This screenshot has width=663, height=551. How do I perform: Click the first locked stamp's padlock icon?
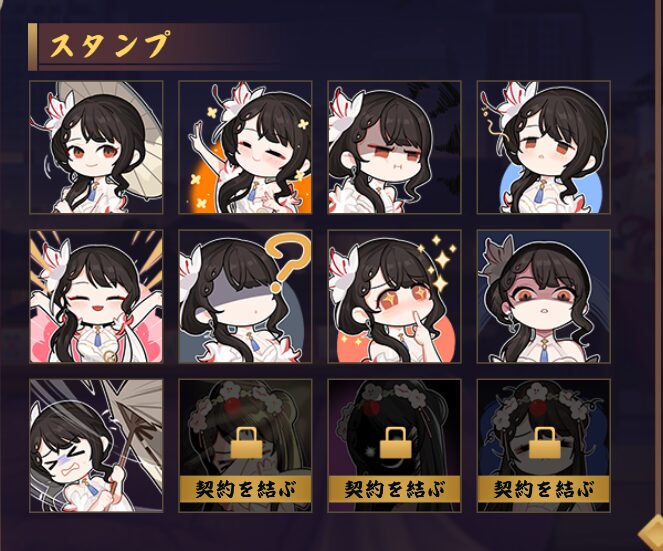click(247, 443)
